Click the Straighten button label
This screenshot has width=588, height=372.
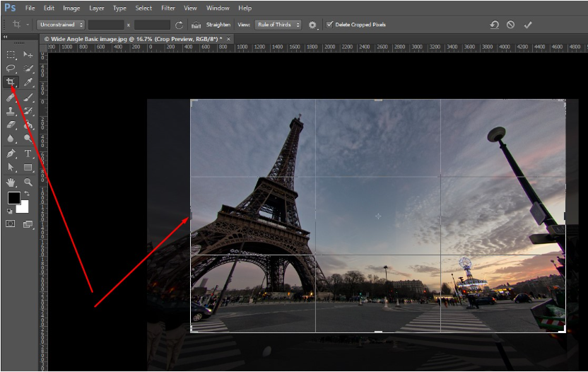click(x=218, y=25)
